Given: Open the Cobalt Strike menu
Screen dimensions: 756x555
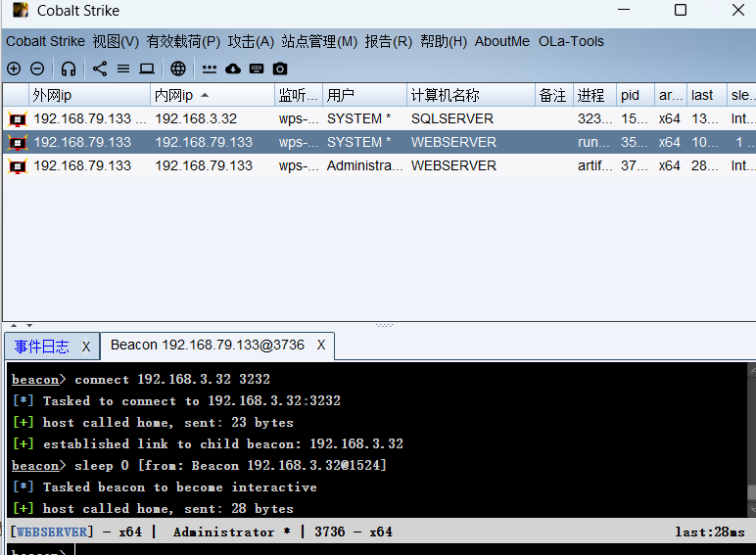Looking at the screenshot, I should point(45,41).
